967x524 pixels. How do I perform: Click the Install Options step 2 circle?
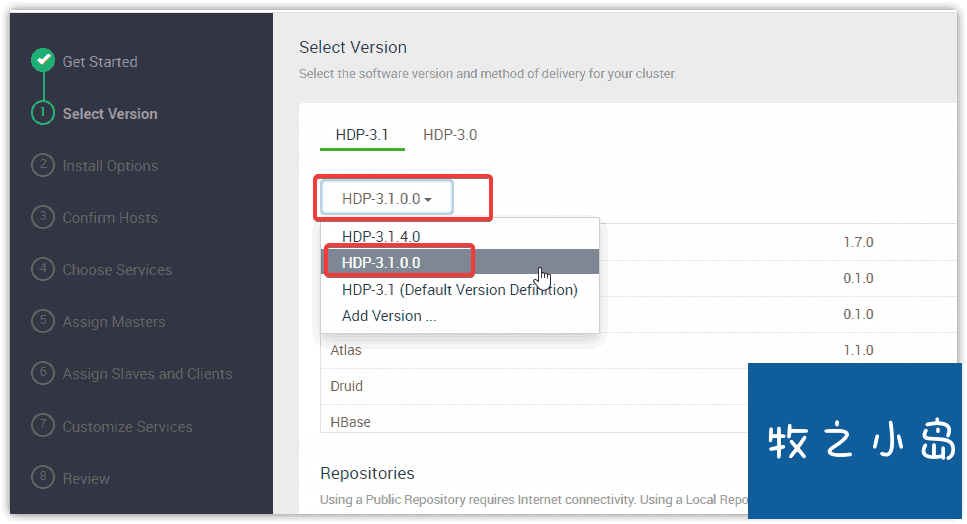(43, 165)
